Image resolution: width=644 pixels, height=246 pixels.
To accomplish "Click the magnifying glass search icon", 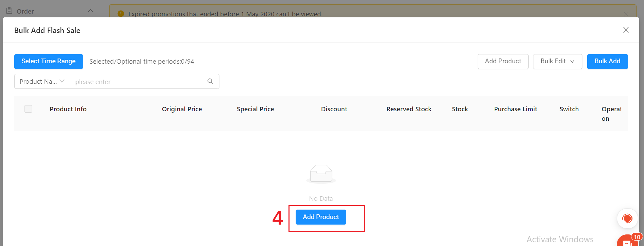I will pos(210,81).
